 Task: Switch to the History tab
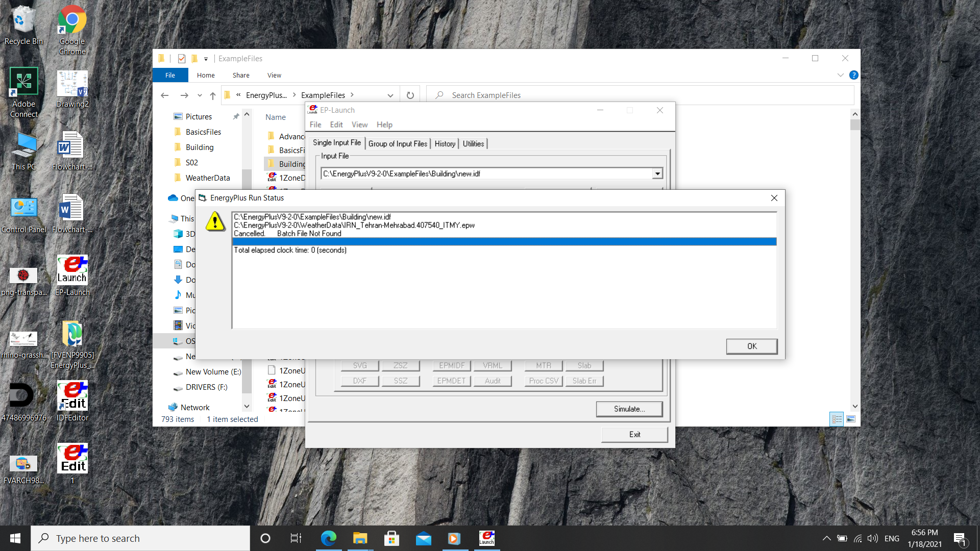[445, 144]
